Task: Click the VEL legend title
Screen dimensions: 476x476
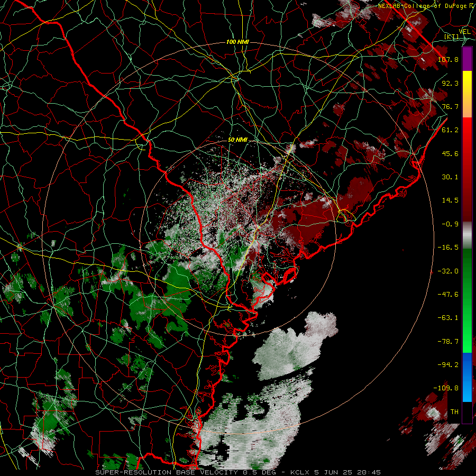Action: [x=464, y=32]
